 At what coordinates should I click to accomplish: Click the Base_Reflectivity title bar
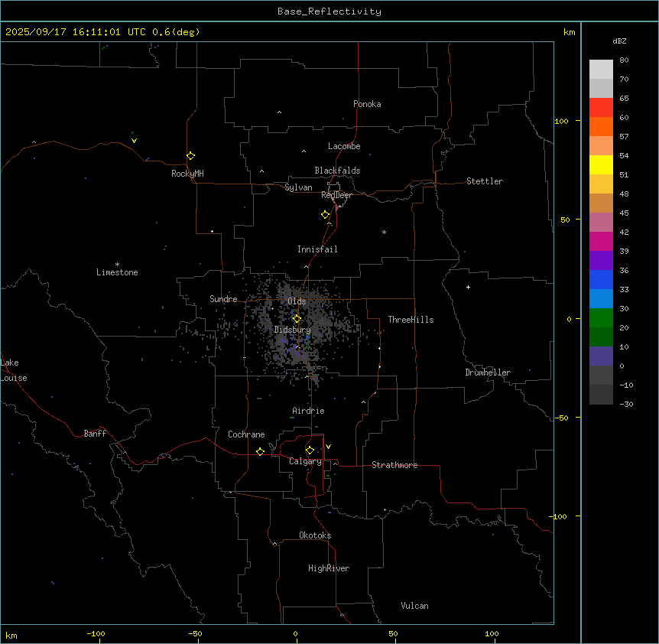(329, 11)
